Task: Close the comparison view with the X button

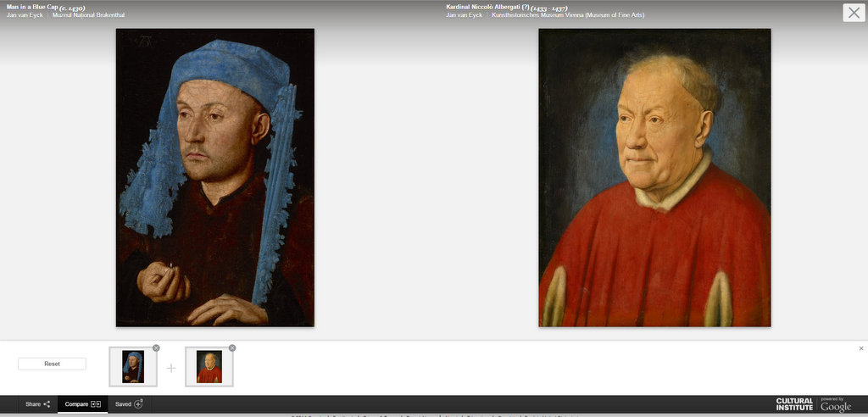Action: [854, 13]
